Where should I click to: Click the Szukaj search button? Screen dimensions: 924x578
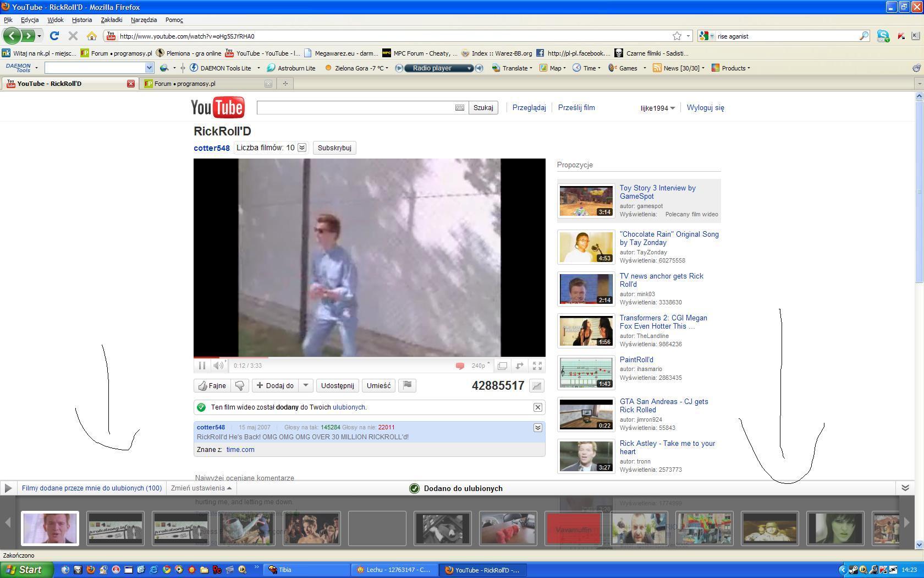[x=483, y=108]
